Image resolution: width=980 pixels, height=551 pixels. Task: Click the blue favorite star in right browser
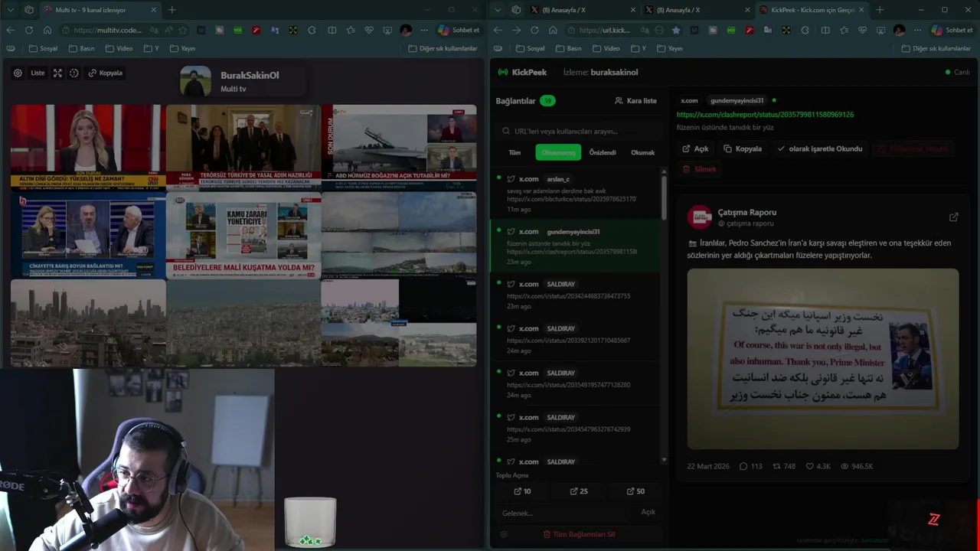click(x=675, y=30)
